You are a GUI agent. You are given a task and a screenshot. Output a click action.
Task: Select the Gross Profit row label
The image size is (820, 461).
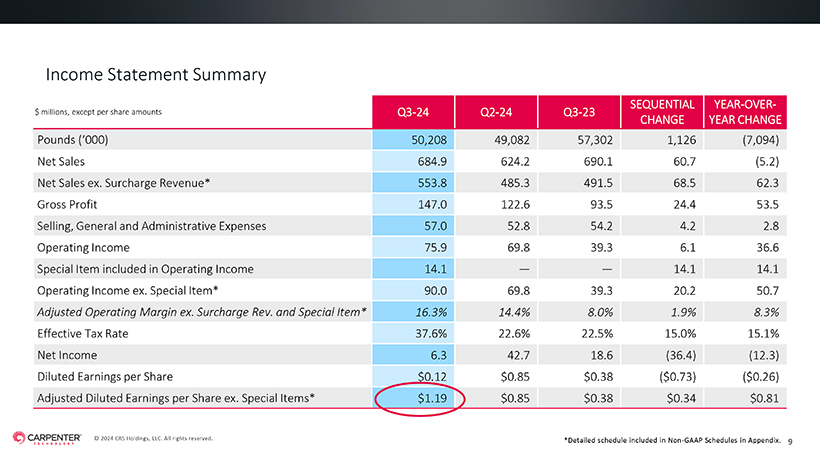pos(67,204)
